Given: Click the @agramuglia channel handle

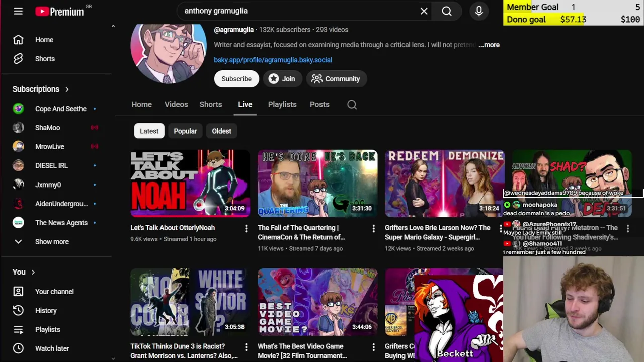Looking at the screenshot, I should pos(233,30).
